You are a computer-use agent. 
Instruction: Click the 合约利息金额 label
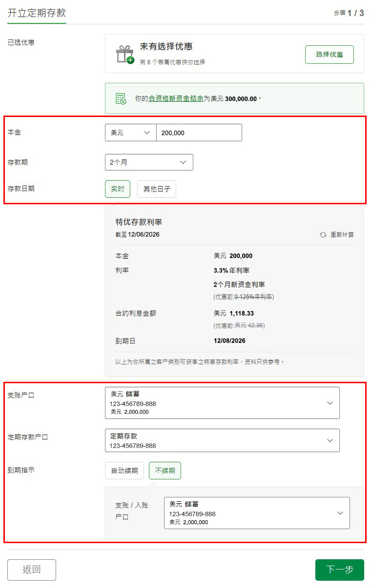point(136,314)
